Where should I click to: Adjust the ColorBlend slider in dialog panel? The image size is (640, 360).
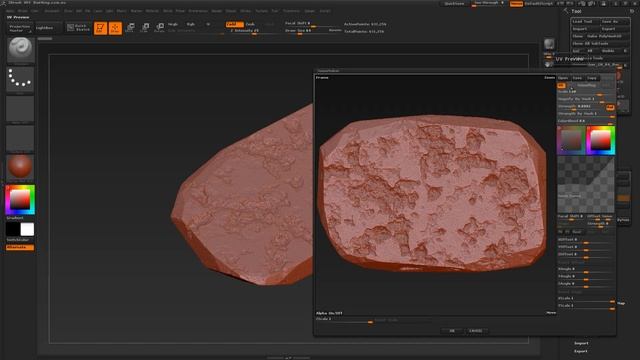586,121
